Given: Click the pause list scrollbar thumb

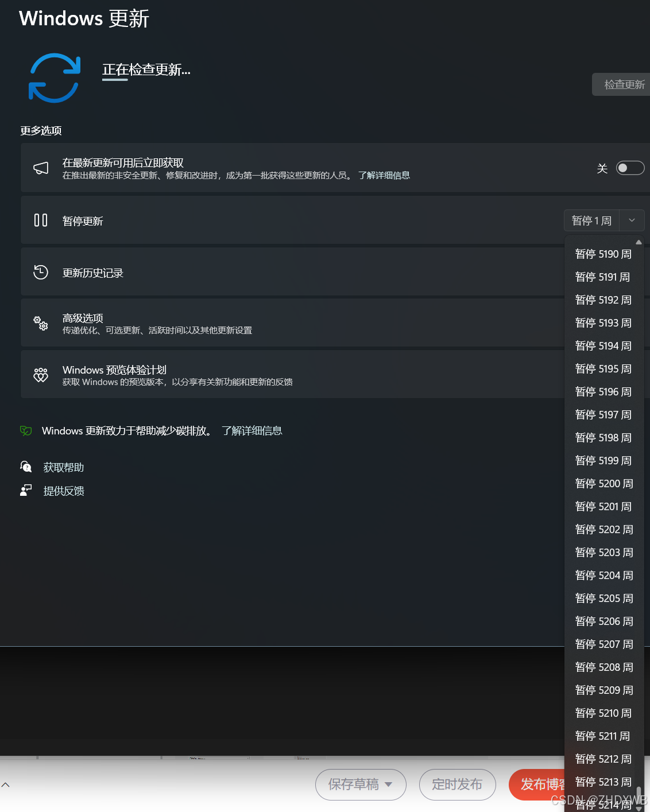Looking at the screenshot, I should [639, 795].
